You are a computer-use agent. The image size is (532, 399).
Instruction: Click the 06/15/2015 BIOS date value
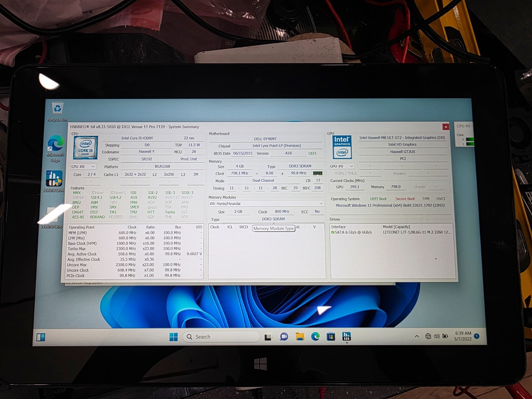tap(243, 153)
